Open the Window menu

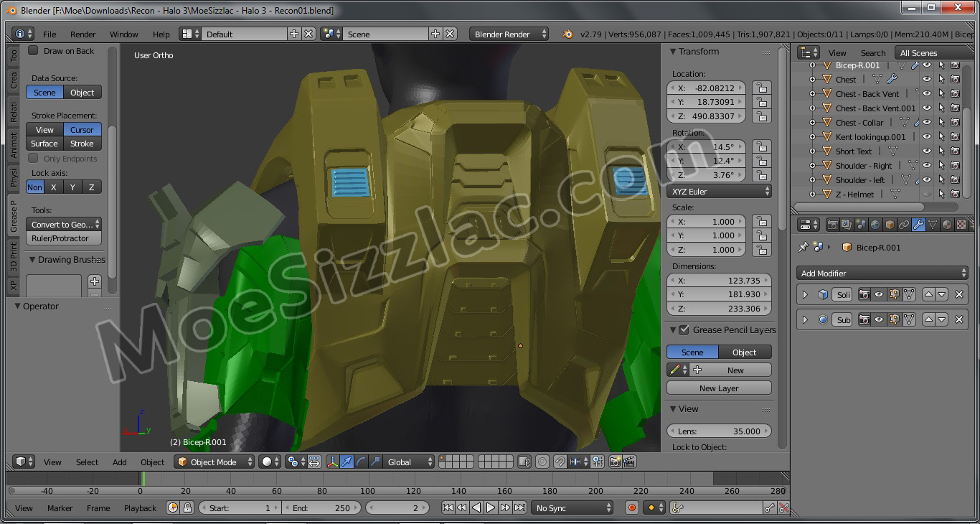(x=123, y=34)
